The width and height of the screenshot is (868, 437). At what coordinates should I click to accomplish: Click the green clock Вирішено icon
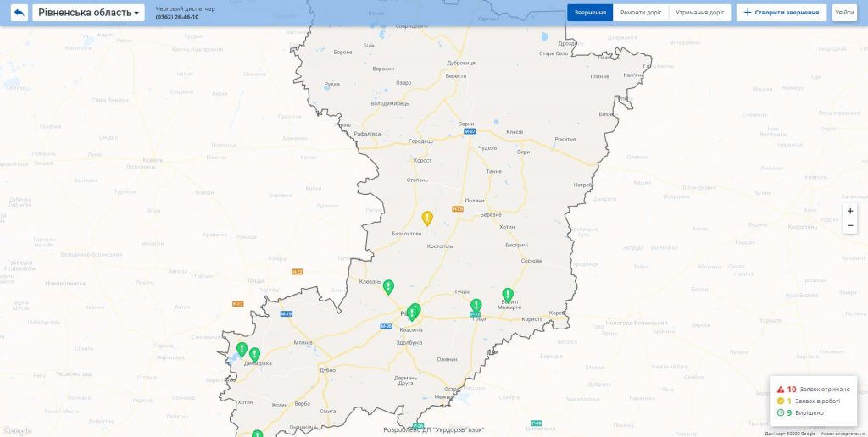pyautogui.click(x=781, y=413)
